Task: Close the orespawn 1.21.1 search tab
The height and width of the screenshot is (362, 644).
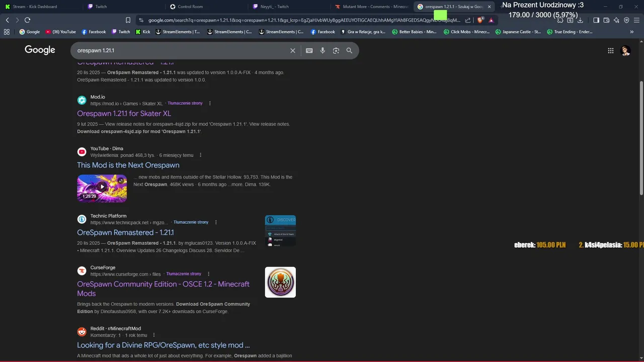Action: point(489,7)
